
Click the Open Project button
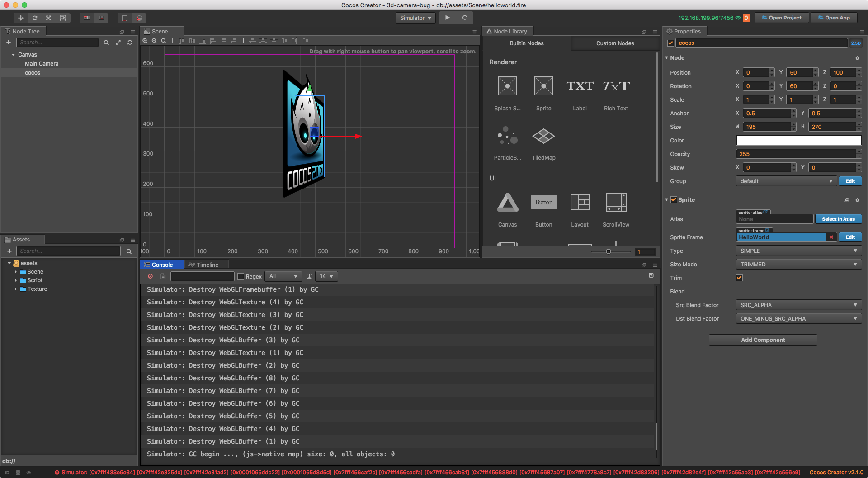pos(782,18)
